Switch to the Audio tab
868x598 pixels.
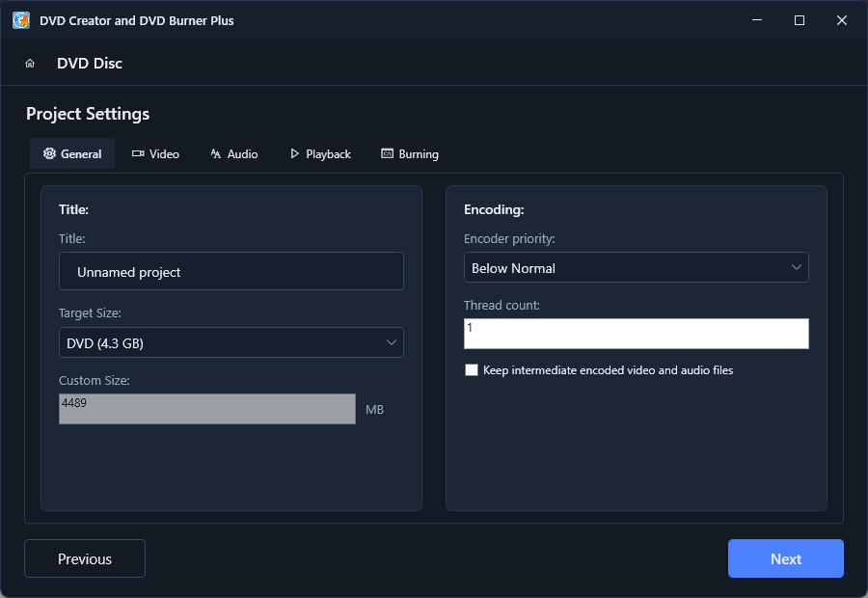(x=234, y=154)
